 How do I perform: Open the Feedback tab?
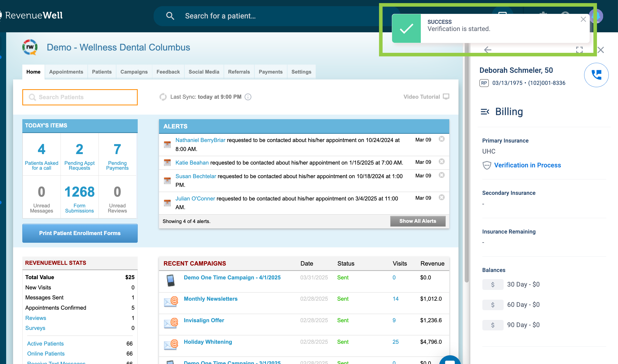pyautogui.click(x=168, y=72)
